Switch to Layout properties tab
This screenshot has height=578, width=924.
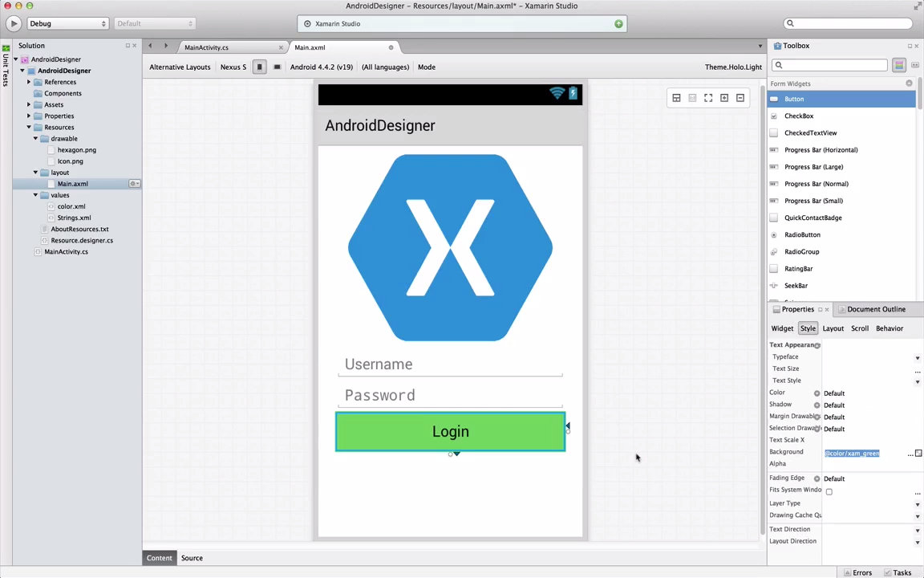click(833, 328)
